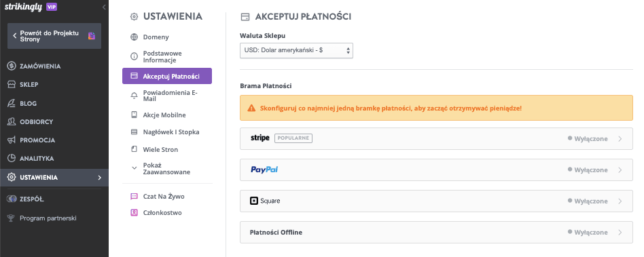
Task: Click the Zamówienia dollar icon
Action: point(12,66)
